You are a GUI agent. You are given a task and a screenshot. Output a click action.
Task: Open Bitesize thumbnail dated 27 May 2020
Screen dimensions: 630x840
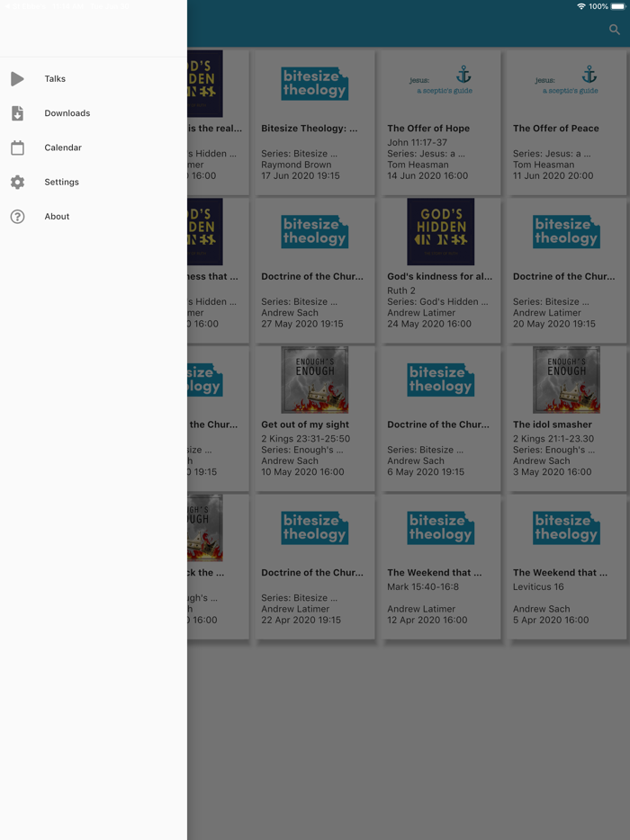(315, 231)
